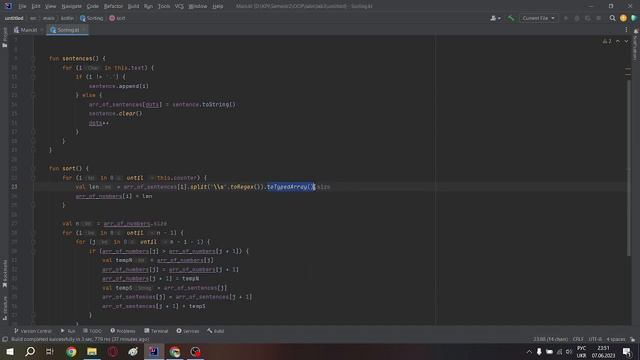Open File Explorer from taskbar
The height and width of the screenshot is (360, 640).
(x=92, y=351)
